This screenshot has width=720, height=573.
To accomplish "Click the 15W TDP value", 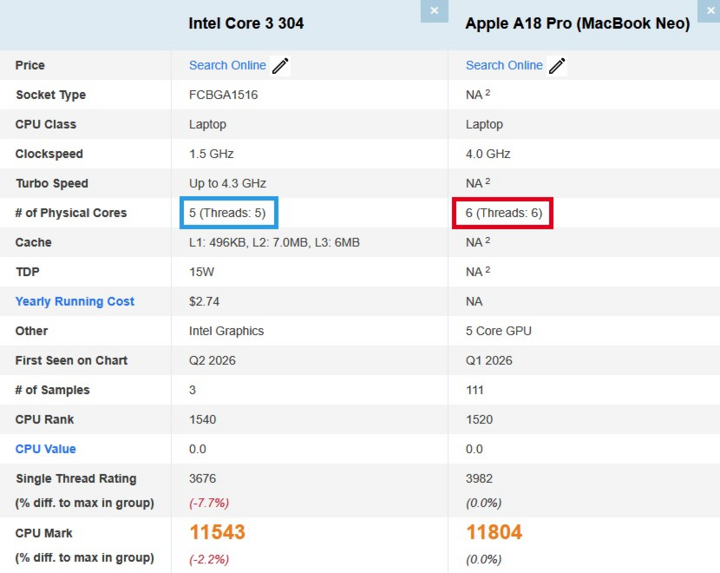I will point(202,272).
